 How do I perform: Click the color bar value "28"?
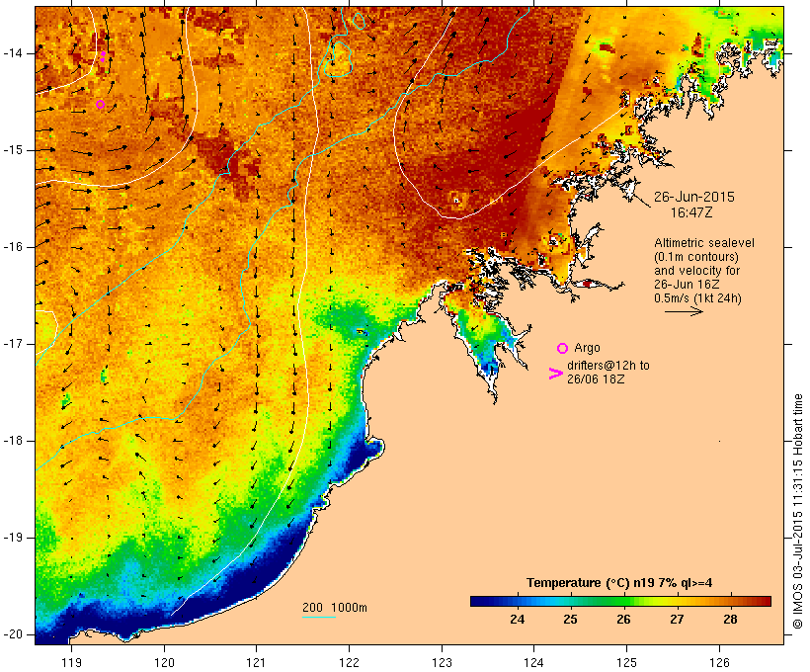730,619
